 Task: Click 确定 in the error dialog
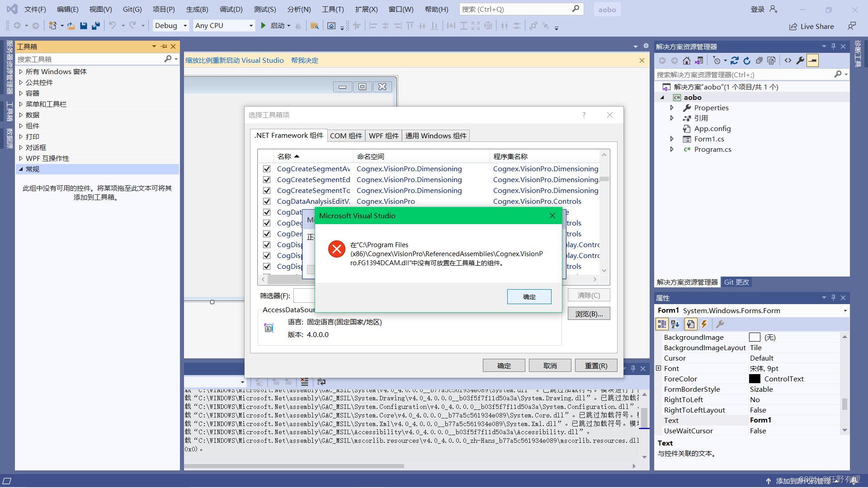[x=529, y=296]
